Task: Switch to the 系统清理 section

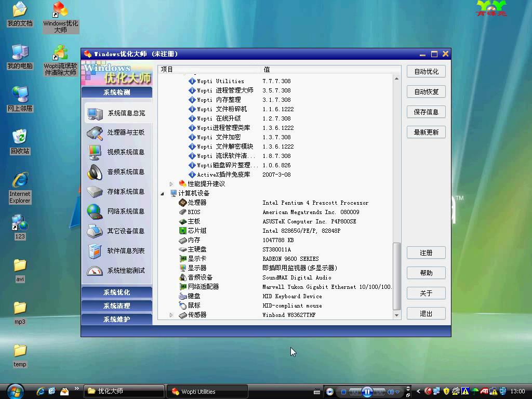Action: point(117,305)
